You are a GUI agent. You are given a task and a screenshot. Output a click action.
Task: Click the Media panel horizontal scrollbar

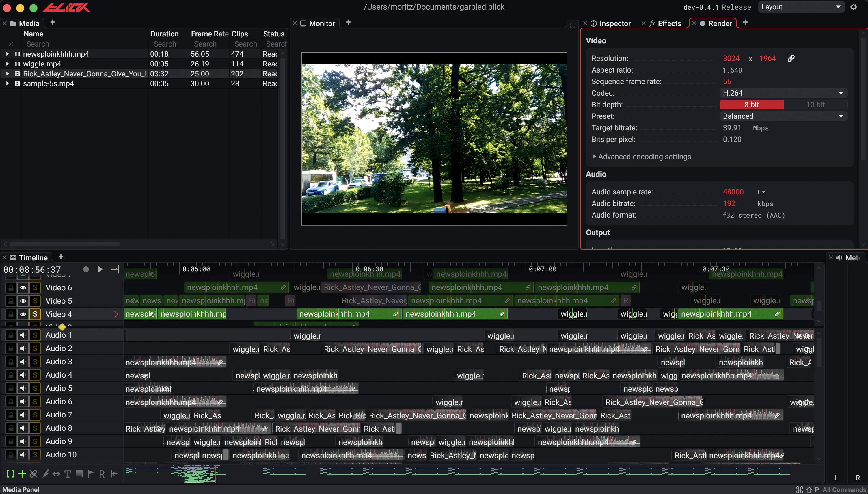[x=64, y=244]
